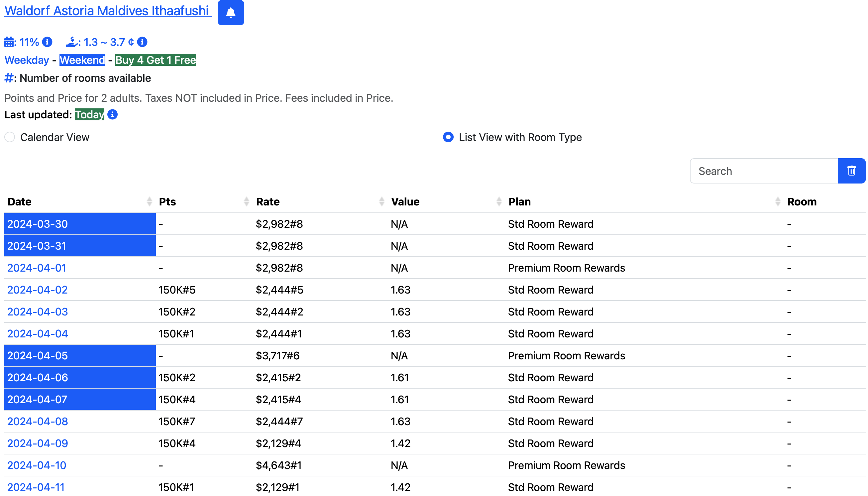Click the trash icon to clear search
868x496 pixels.
tap(851, 171)
